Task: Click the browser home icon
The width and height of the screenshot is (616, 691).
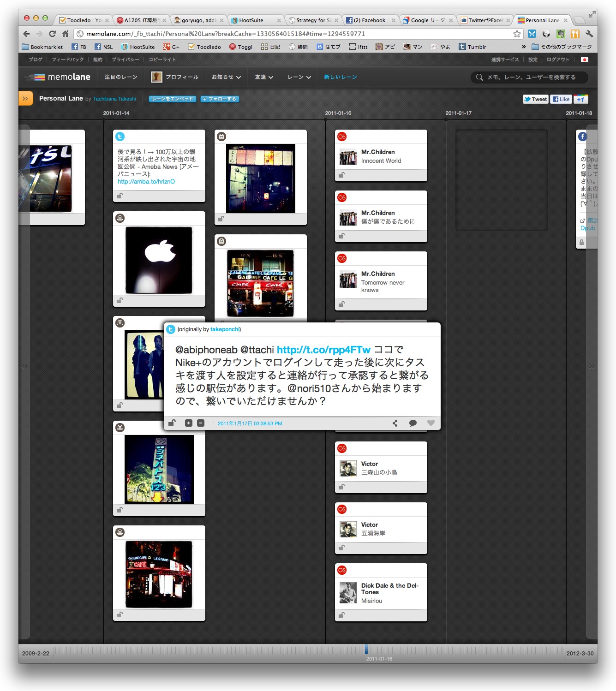Action: [x=65, y=34]
